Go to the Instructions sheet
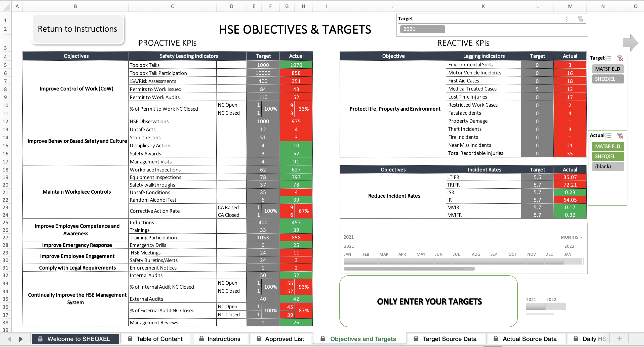The height and width of the screenshot is (347, 644). pyautogui.click(x=220, y=339)
